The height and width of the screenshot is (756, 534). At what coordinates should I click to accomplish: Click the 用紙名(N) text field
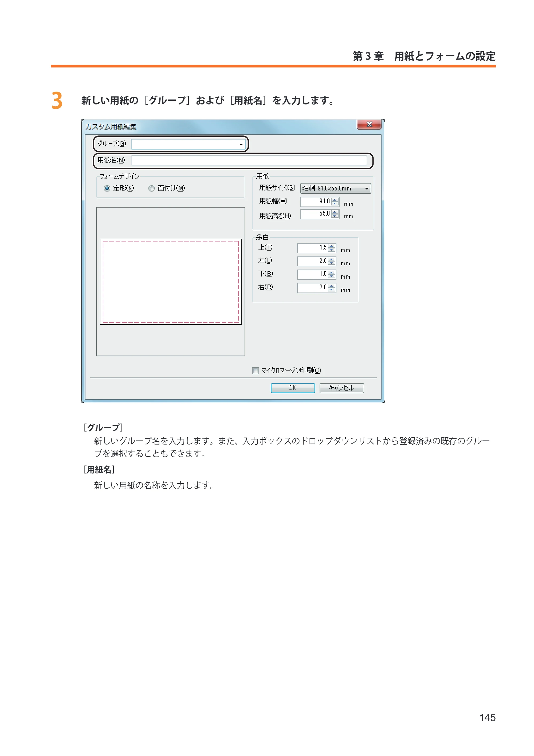click(249, 160)
